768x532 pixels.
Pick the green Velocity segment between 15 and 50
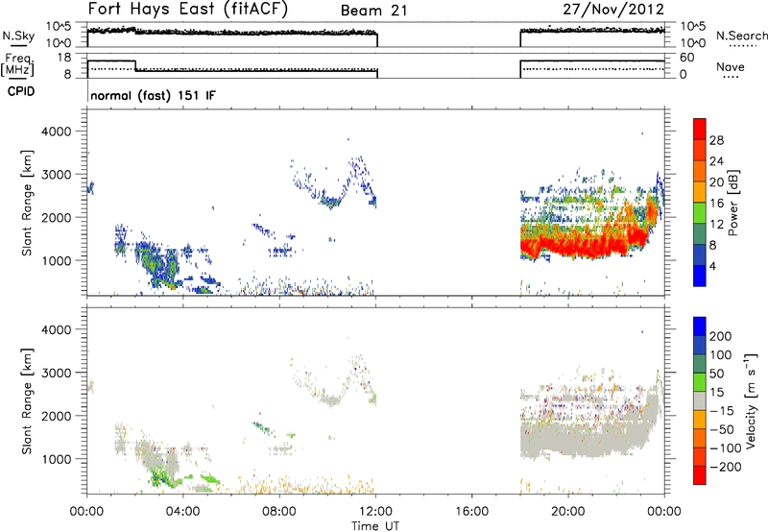point(700,382)
